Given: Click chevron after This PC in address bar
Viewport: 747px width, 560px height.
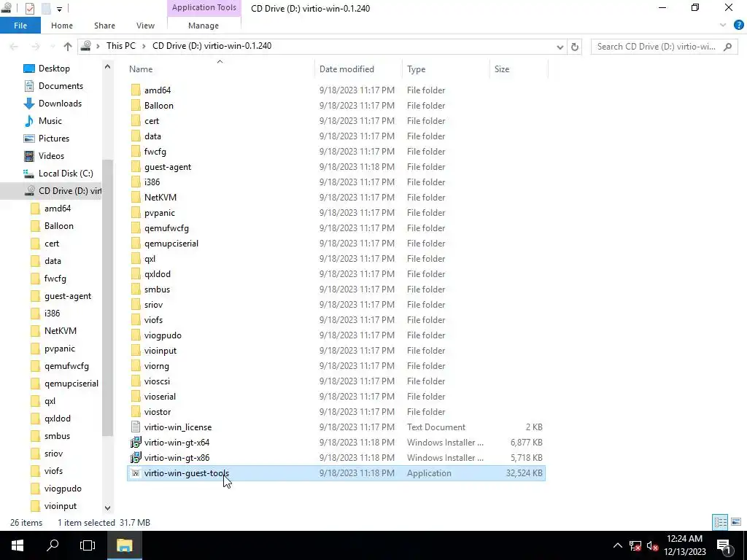Looking at the screenshot, I should click(x=144, y=46).
